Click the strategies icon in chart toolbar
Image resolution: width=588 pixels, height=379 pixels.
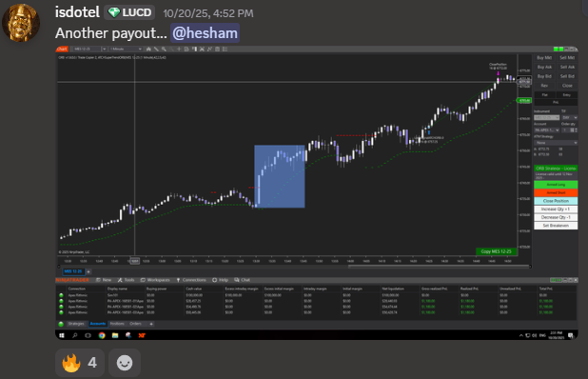click(x=209, y=50)
